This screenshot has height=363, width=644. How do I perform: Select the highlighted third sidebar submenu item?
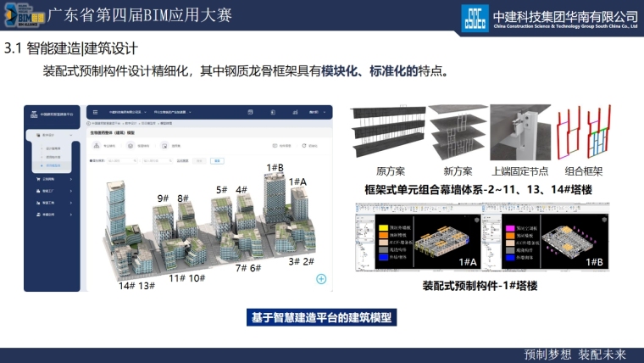tap(53, 165)
